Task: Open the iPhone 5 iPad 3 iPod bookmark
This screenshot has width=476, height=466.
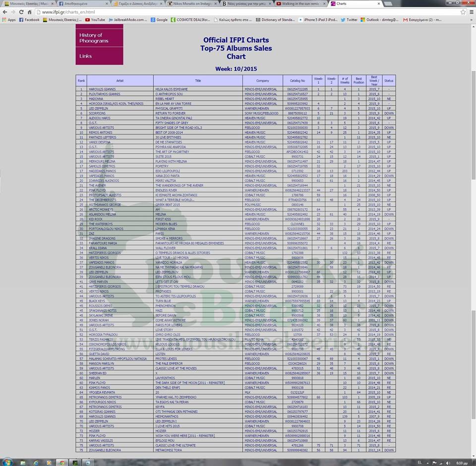Action: point(318,20)
